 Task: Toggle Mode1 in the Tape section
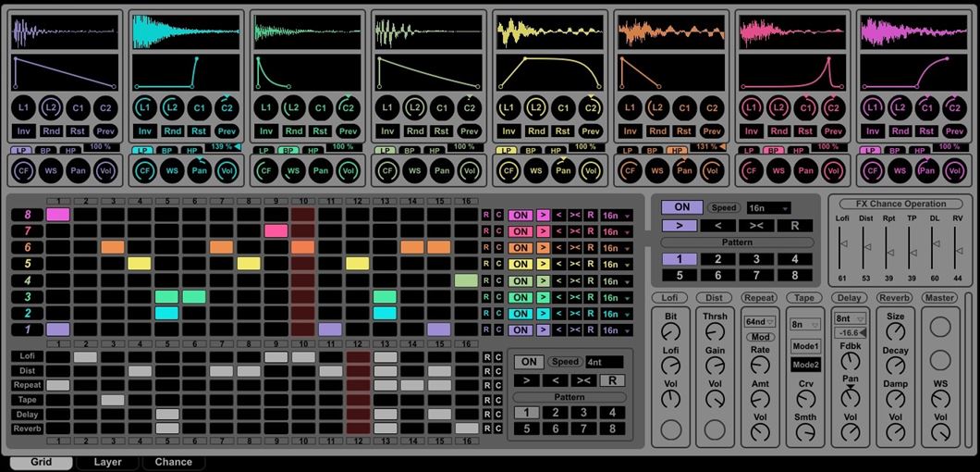point(803,345)
